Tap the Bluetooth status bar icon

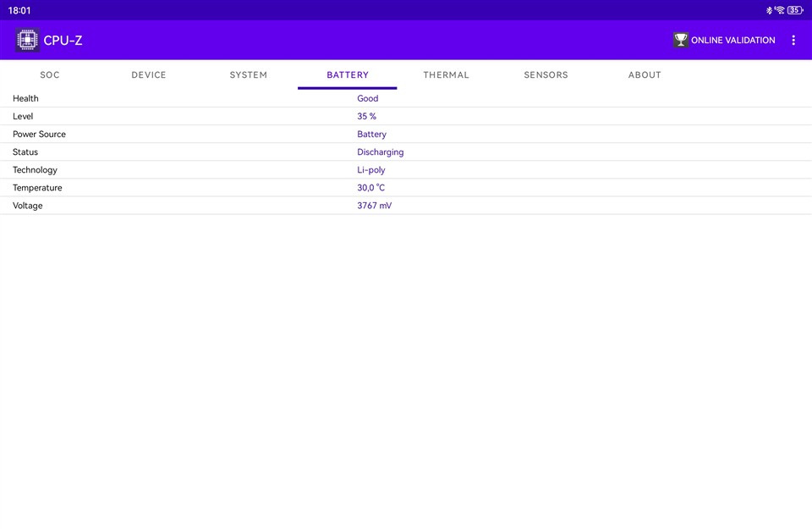point(769,10)
